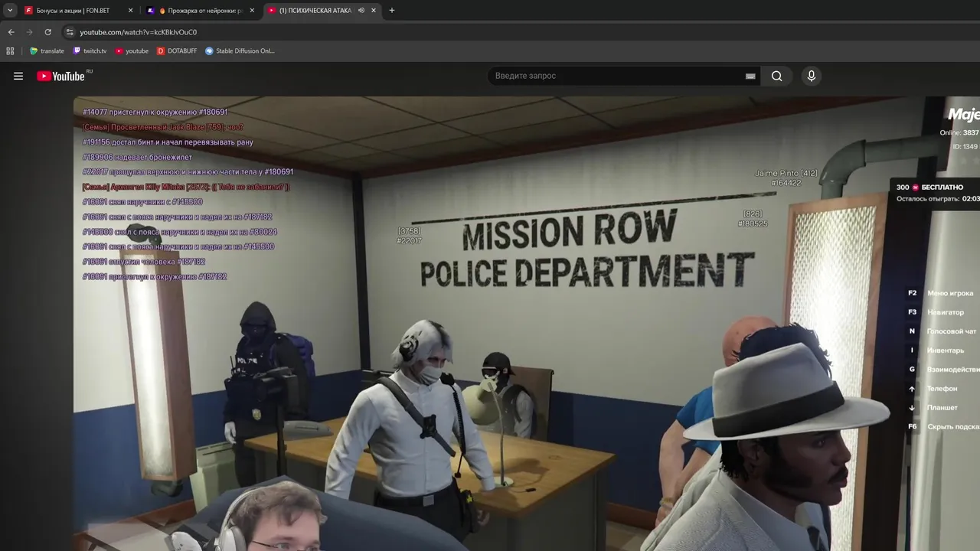Open the Stable Diffusion Online bookmark
The width and height of the screenshot is (980, 551).
coord(240,51)
